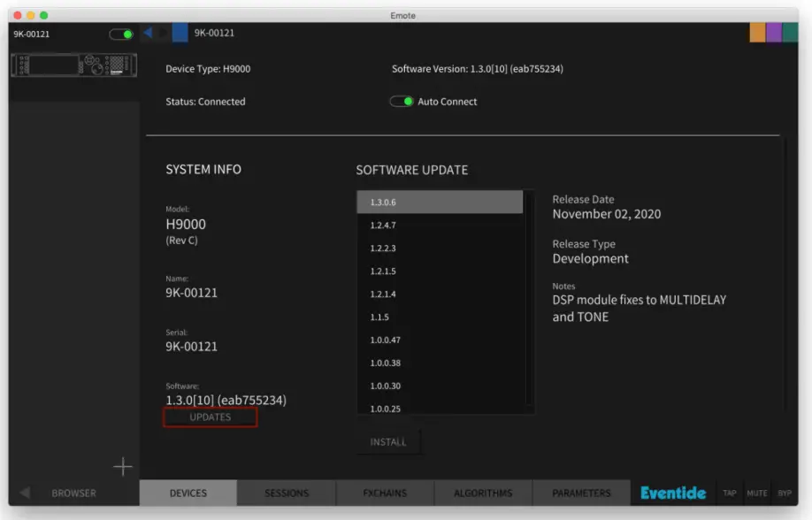Select the purple color swatch
The height and width of the screenshot is (520, 812).
(x=774, y=33)
